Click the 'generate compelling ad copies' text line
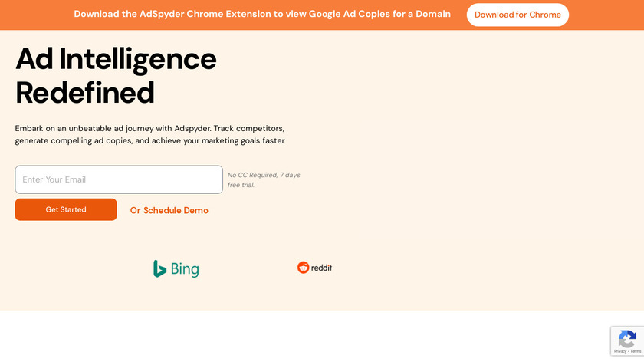The height and width of the screenshot is (362, 644). (x=149, y=140)
